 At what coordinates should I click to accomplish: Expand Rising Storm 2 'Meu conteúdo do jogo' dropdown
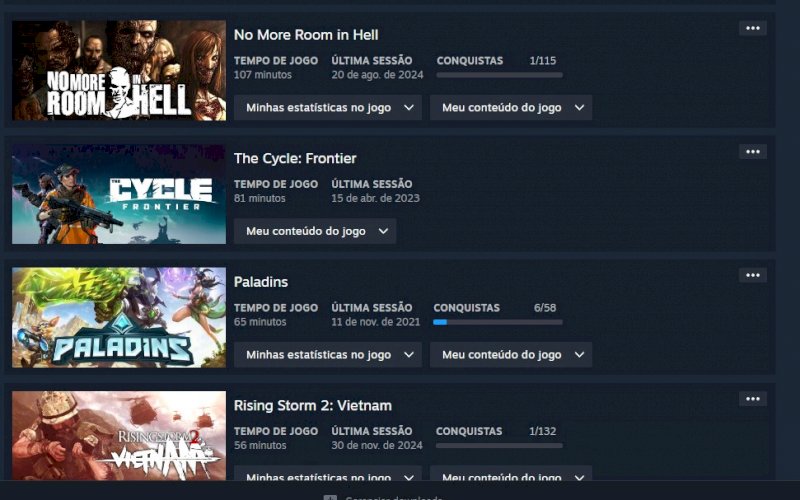pyautogui.click(x=511, y=473)
